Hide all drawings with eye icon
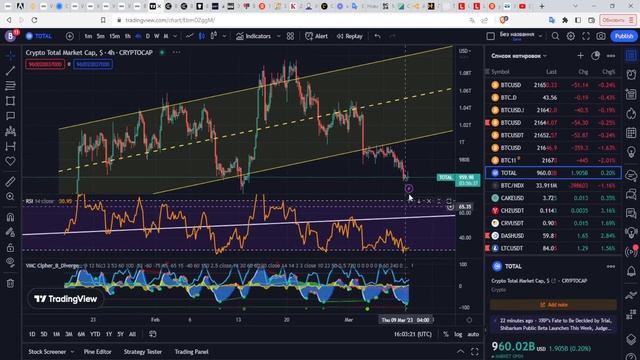The image size is (640, 360). pyautogui.click(x=10, y=262)
